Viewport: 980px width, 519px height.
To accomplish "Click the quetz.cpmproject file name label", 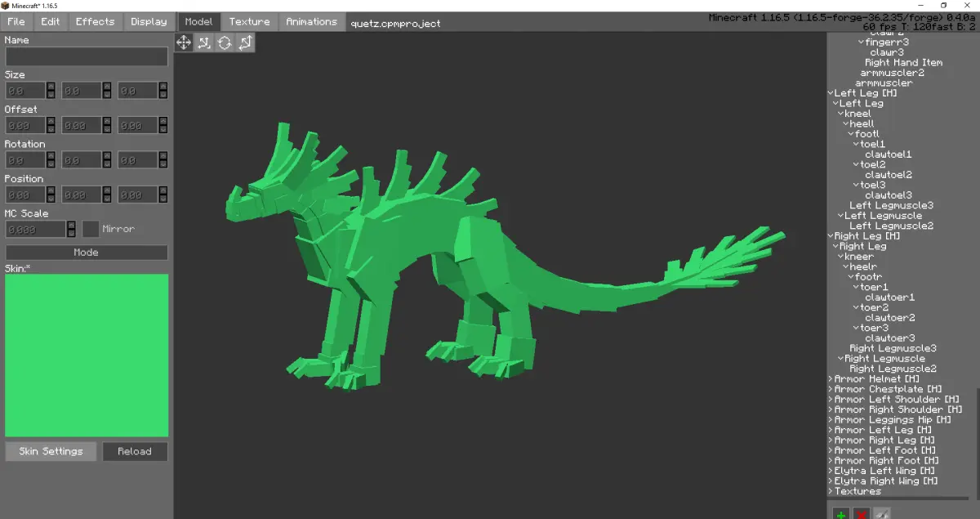I will [x=395, y=23].
